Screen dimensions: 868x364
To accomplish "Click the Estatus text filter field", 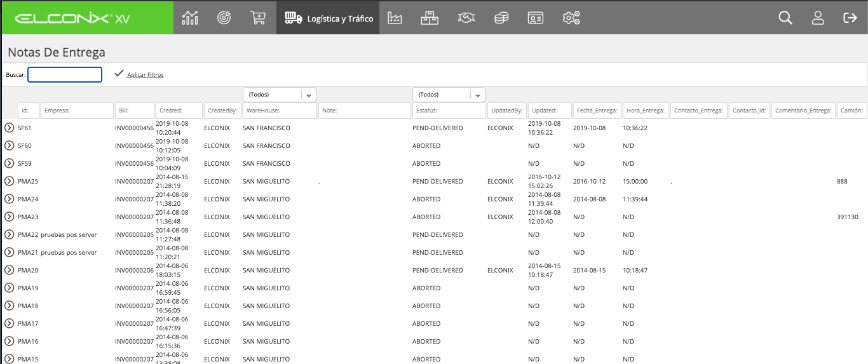I will (x=449, y=111).
